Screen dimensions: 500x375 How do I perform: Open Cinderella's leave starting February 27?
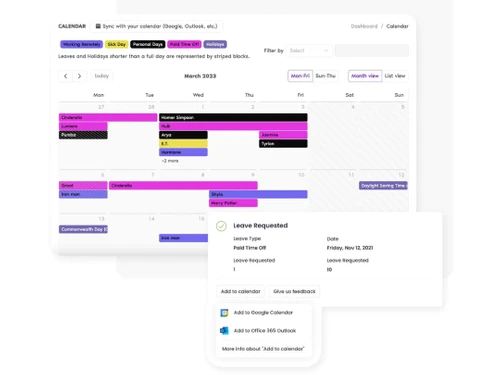click(x=108, y=117)
